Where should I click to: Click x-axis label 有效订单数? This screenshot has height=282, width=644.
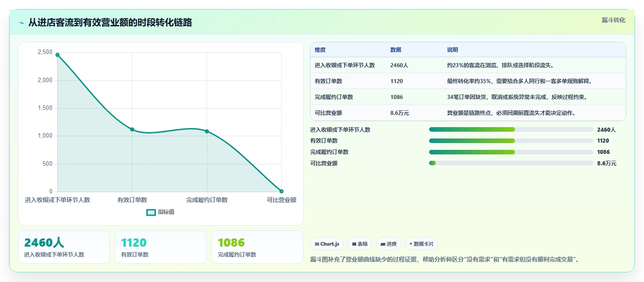[132, 200]
